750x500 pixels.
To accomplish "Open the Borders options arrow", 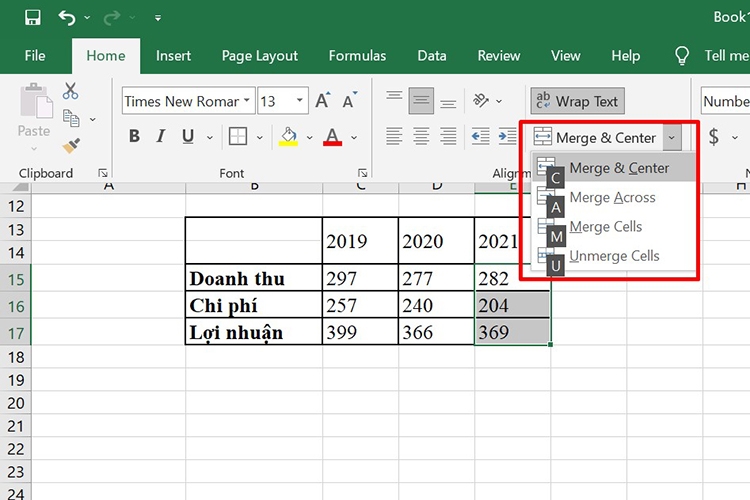I will coord(260,137).
